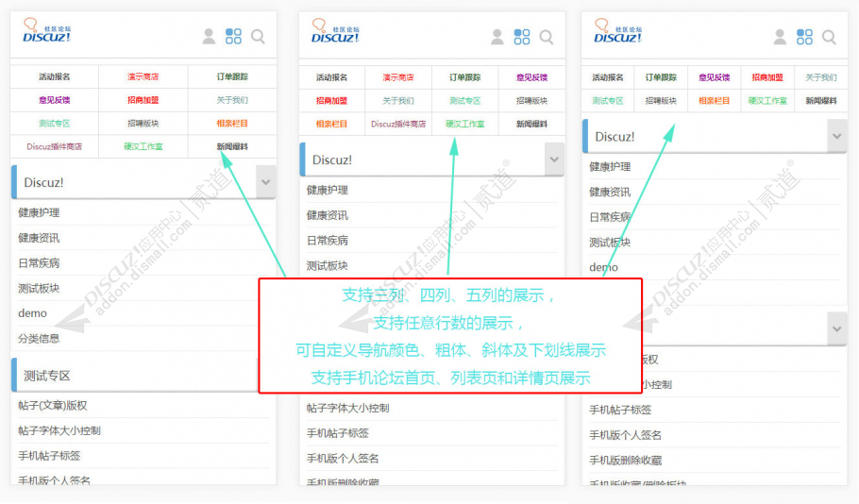859x504 pixels.
Task: Tap grid menu icon in four-column layout screen
Action: pos(522,37)
